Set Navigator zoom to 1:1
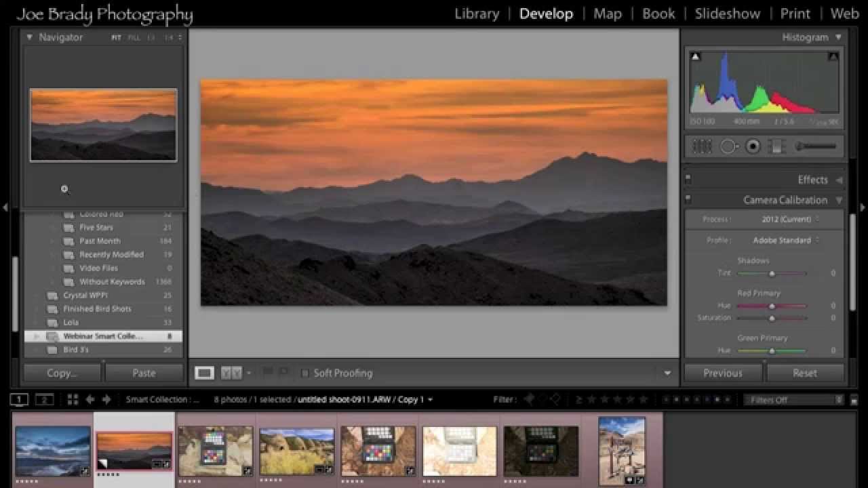 [x=151, y=38]
